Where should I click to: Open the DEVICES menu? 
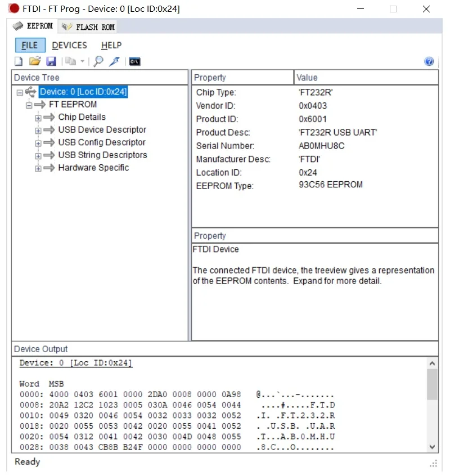coord(69,46)
